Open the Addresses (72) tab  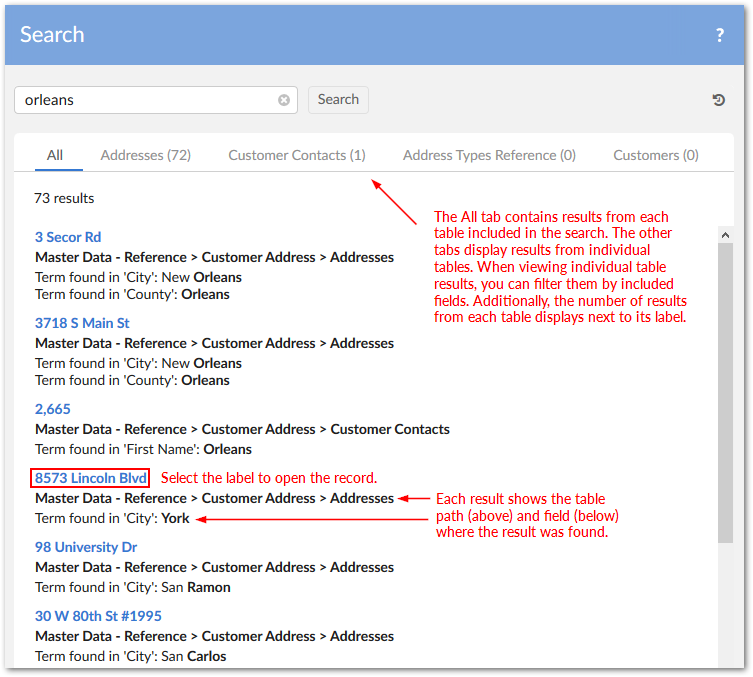click(x=146, y=155)
